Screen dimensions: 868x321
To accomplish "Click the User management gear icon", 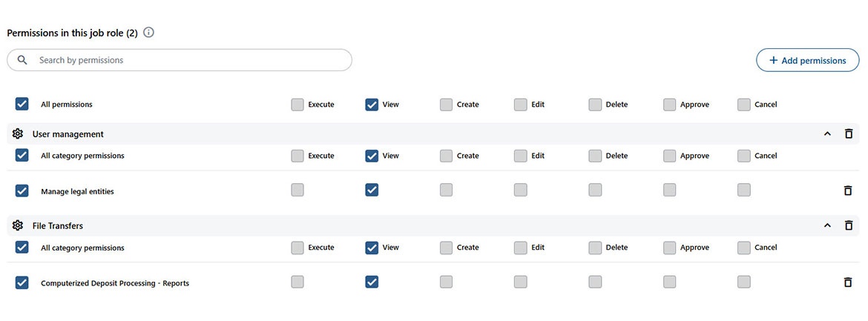I will (x=18, y=134).
